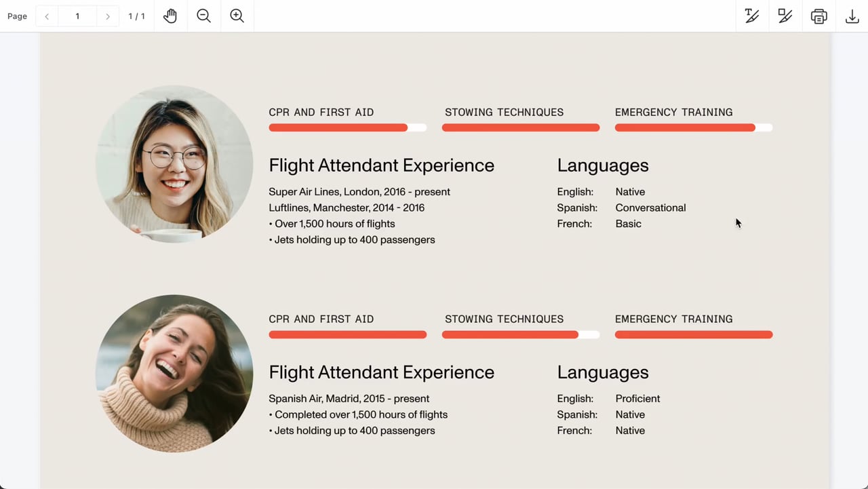The width and height of the screenshot is (868, 489).
Task: Download the PDF file
Action: [x=852, y=16]
